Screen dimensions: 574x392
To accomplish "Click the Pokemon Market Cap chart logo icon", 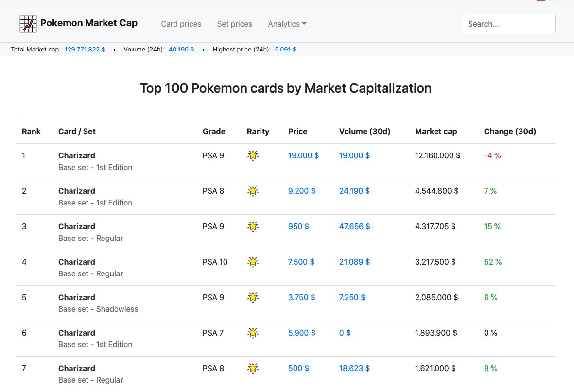I will [x=28, y=24].
